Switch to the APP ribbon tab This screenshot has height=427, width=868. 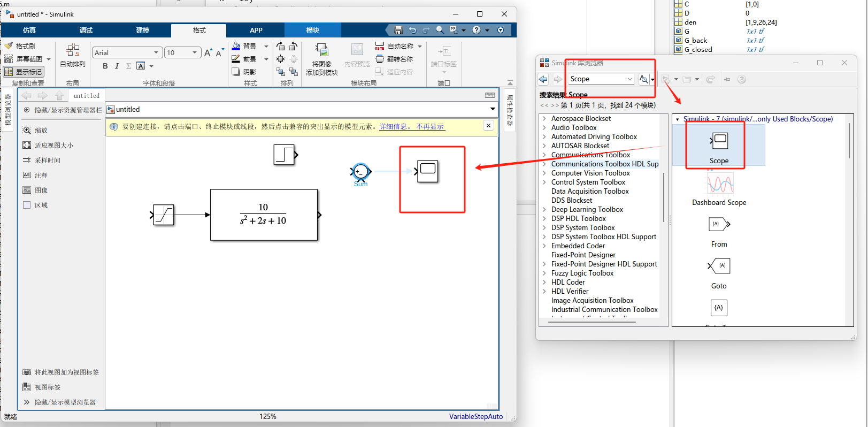(x=256, y=30)
